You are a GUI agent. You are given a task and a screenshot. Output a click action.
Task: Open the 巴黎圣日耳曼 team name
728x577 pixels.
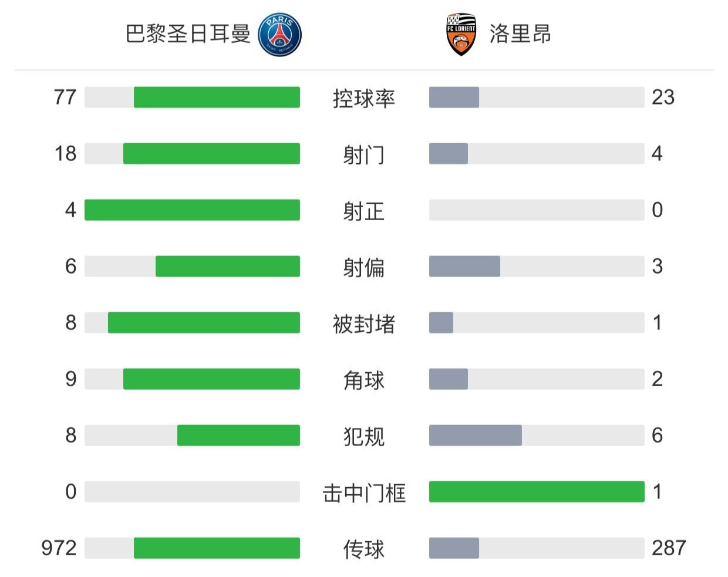pos(188,34)
